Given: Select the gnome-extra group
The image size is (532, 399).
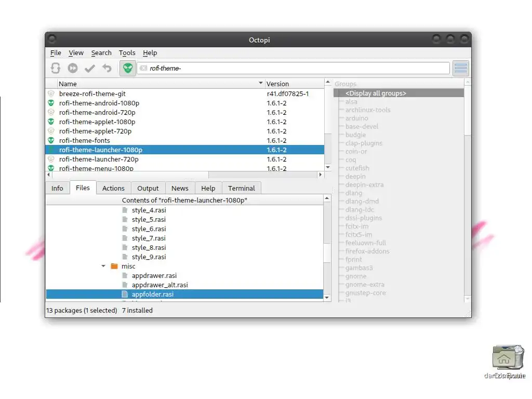Looking at the screenshot, I should click(365, 285).
